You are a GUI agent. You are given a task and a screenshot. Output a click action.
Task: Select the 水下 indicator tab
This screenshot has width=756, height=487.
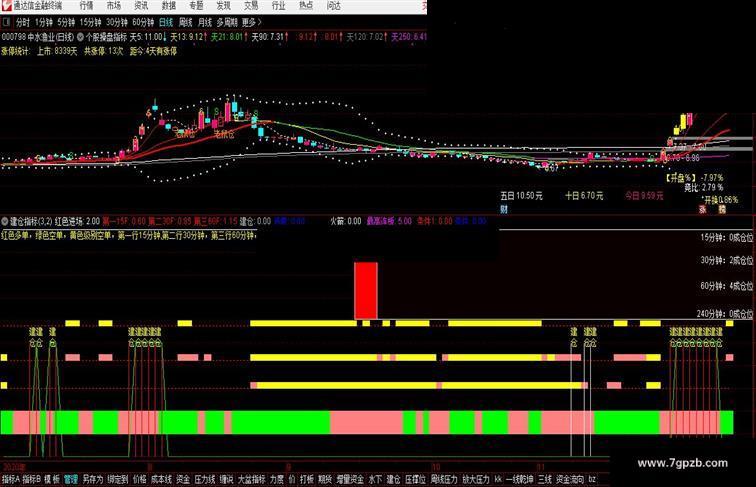click(x=375, y=479)
